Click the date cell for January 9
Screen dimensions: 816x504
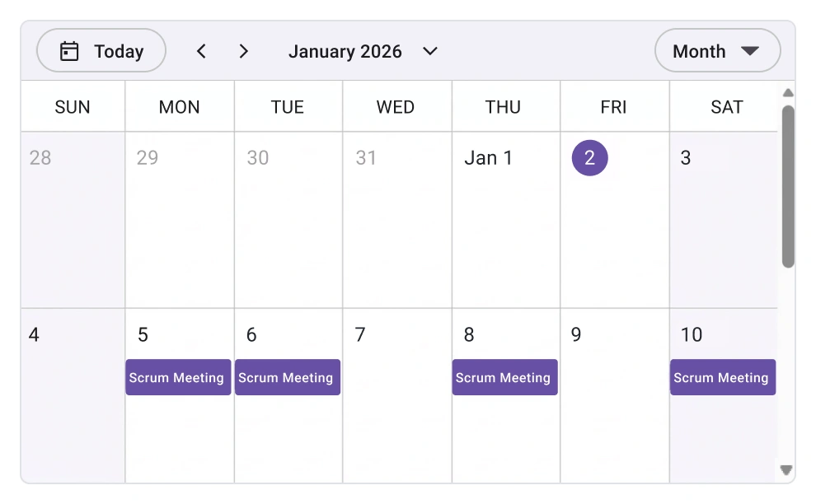[x=614, y=395]
